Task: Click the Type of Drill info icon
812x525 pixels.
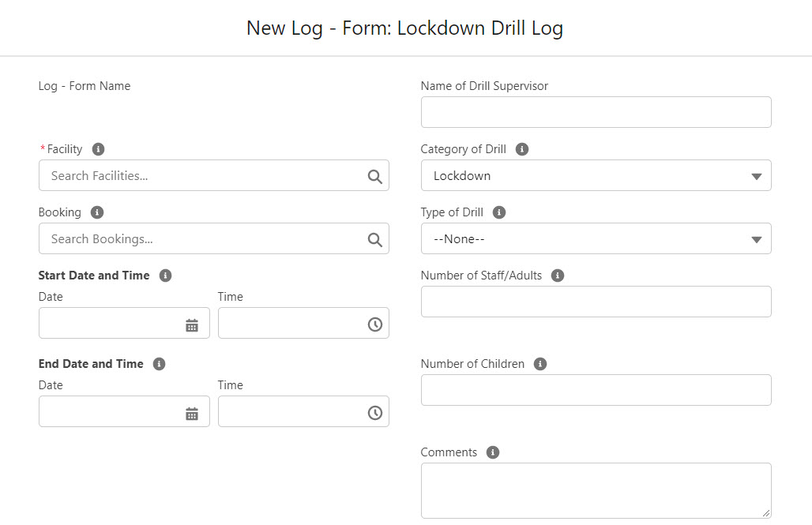Action: pyautogui.click(x=498, y=212)
